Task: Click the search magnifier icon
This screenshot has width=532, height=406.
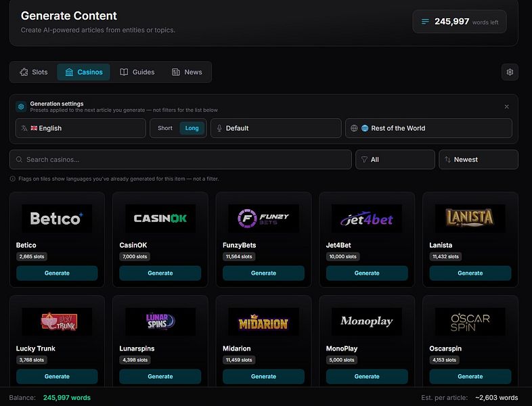Action: pos(19,160)
